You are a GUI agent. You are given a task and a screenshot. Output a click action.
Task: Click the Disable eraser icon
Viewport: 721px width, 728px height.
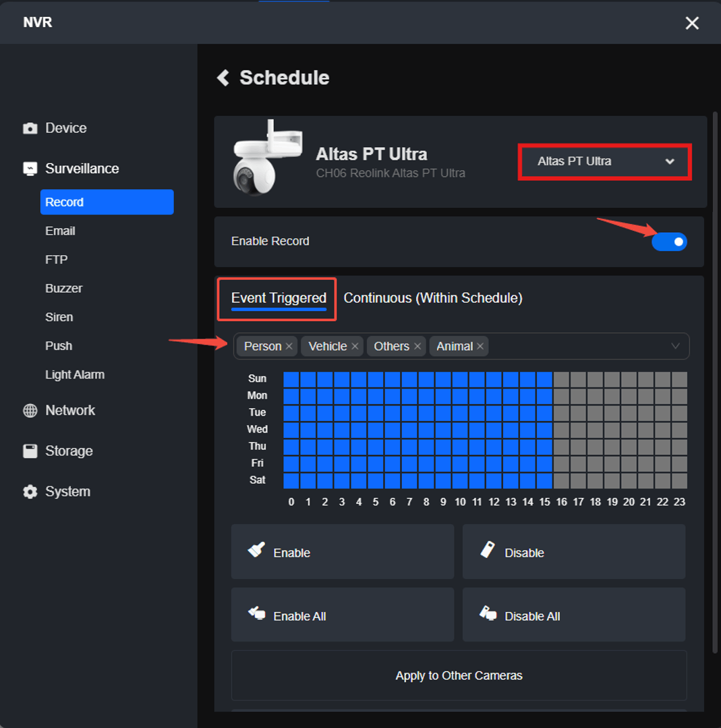(x=488, y=550)
